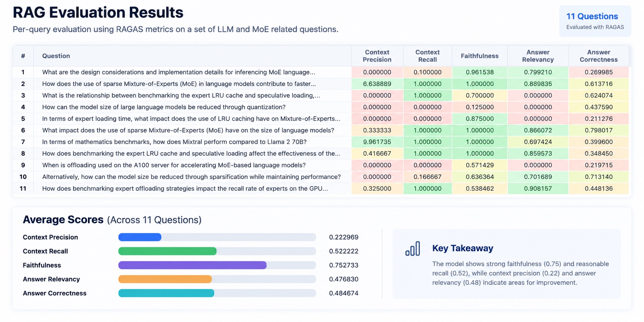Select the question about reducing model size through quantization

point(164,107)
